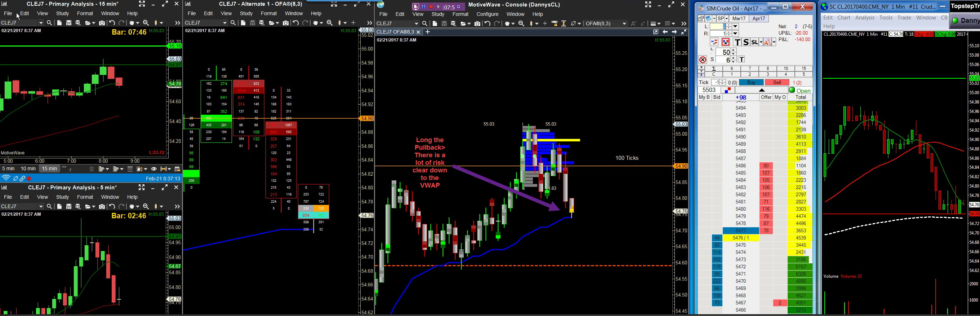Expand more timeframes chevron after 15 min
Screen dimensions: 980x316
coord(64,167)
